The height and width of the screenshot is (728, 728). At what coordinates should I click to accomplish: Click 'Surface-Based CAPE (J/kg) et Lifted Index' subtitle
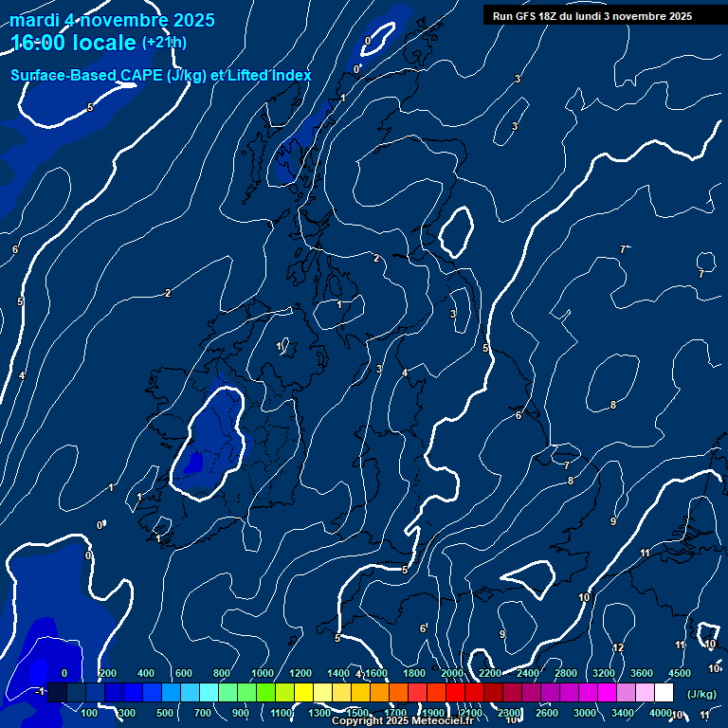pyautogui.click(x=160, y=75)
